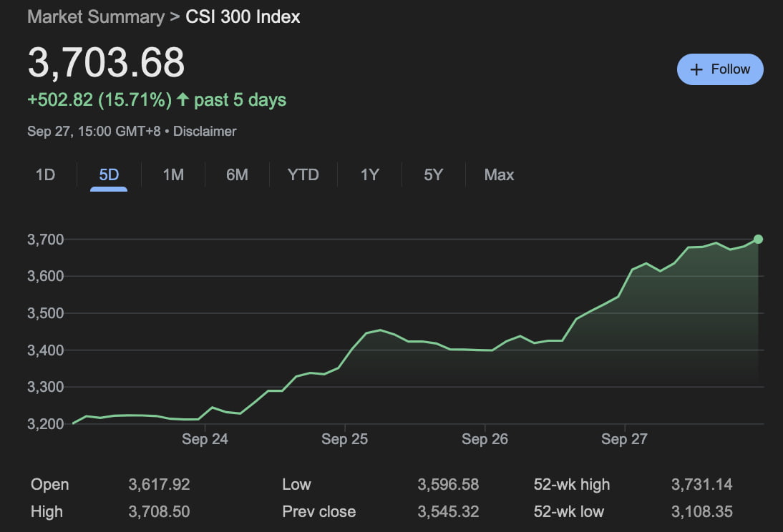Image resolution: width=783 pixels, height=532 pixels.
Task: Select the 5D time range tab
Action: [108, 174]
